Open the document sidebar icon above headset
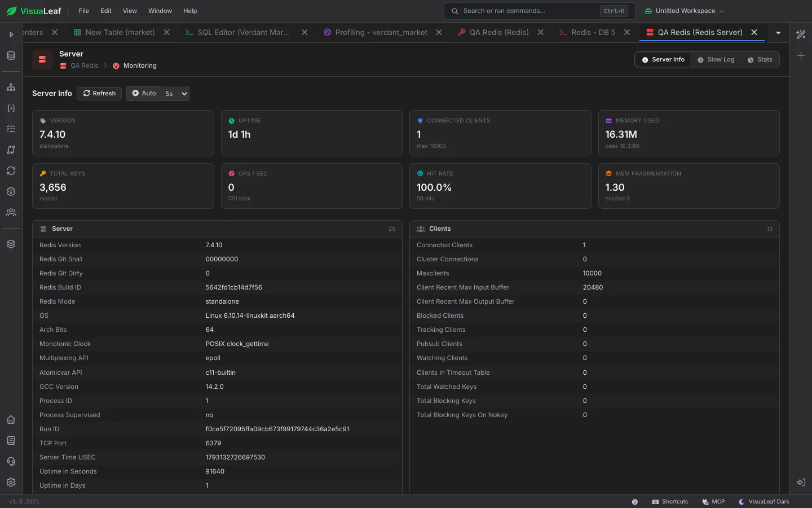The width and height of the screenshot is (812, 508). click(x=11, y=440)
